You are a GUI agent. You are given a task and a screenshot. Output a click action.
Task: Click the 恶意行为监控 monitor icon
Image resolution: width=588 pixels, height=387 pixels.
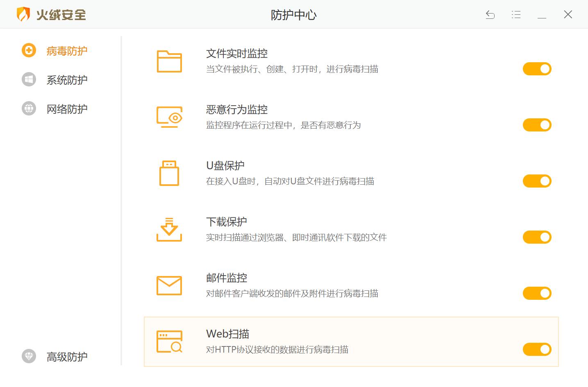point(169,117)
